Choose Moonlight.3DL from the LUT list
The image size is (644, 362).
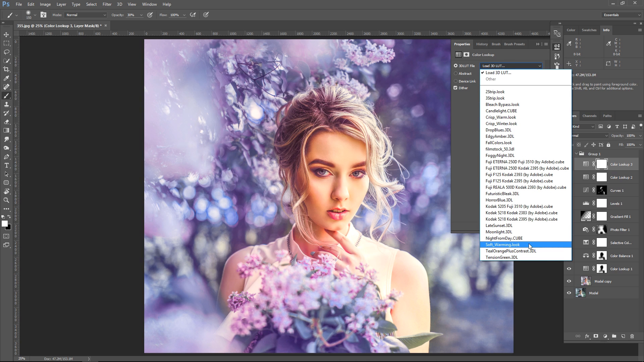[x=526, y=232]
